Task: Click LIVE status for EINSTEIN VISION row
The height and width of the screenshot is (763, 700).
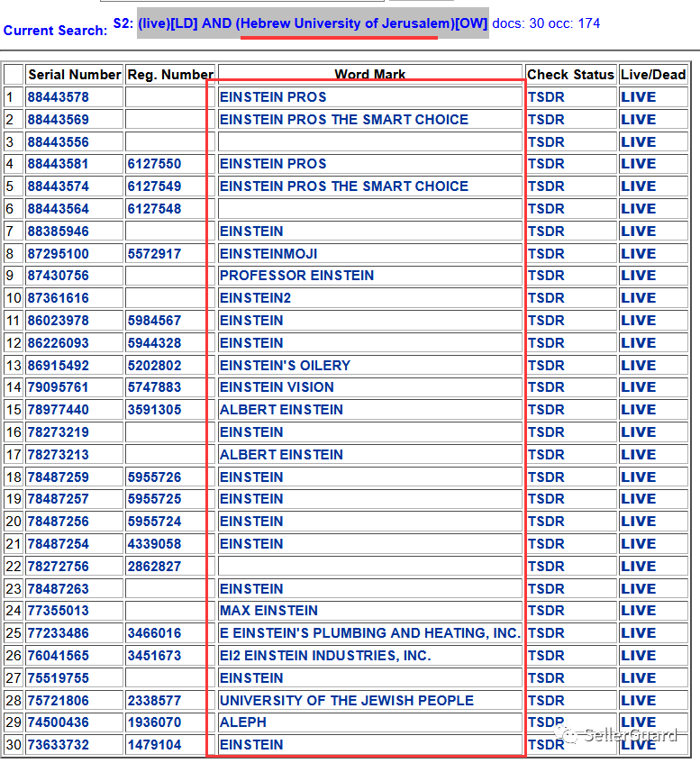Action: pos(638,386)
